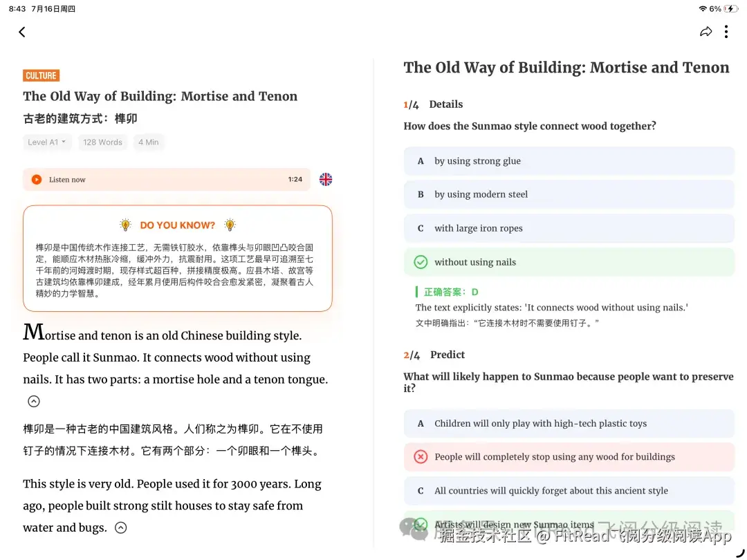The image size is (747, 560).
Task: Tap the battery indicator in status bar
Action: (x=730, y=8)
